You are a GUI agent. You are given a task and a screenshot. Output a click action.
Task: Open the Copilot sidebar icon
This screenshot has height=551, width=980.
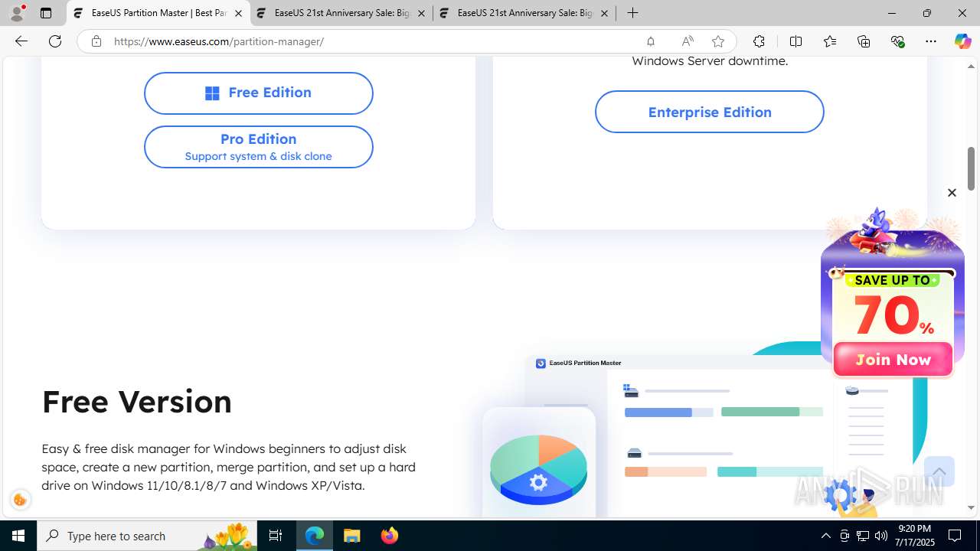point(962,41)
